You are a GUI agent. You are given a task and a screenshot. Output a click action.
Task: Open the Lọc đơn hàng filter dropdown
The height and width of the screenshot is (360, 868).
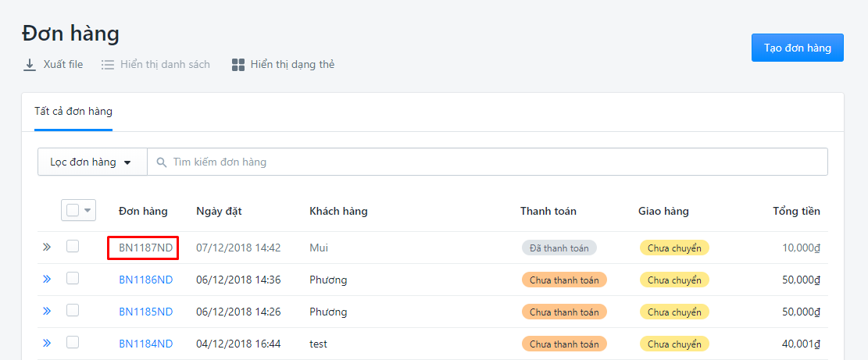coord(92,162)
